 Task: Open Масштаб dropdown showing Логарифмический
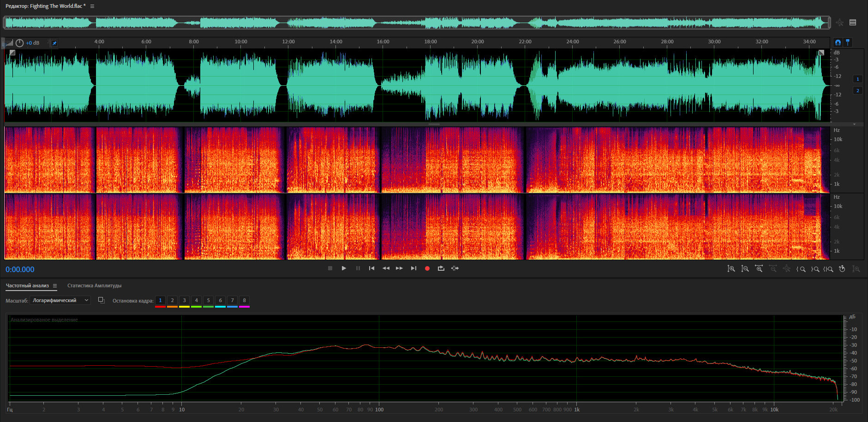60,300
